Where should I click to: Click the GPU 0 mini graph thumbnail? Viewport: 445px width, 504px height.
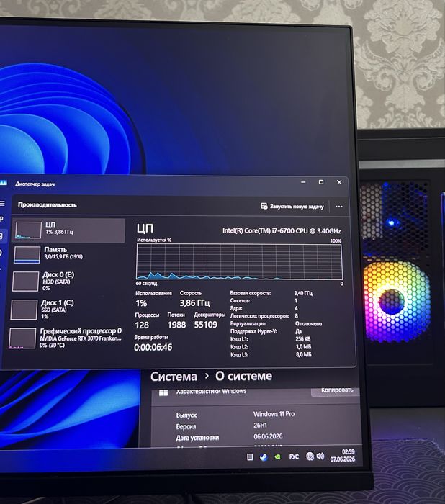(x=22, y=338)
